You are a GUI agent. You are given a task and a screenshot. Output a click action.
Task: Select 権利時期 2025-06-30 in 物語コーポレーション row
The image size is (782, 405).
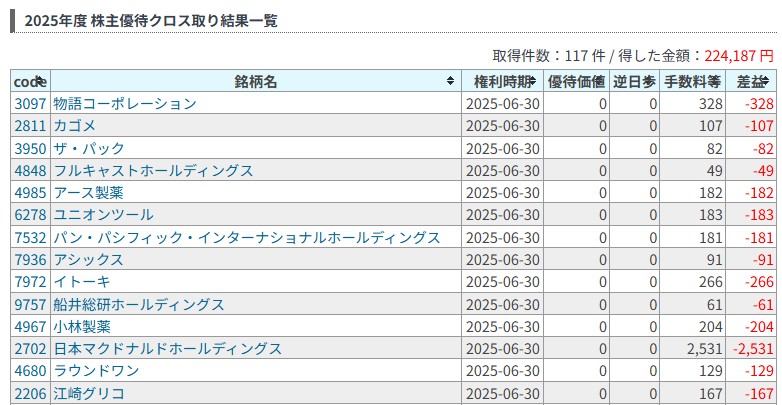(503, 104)
